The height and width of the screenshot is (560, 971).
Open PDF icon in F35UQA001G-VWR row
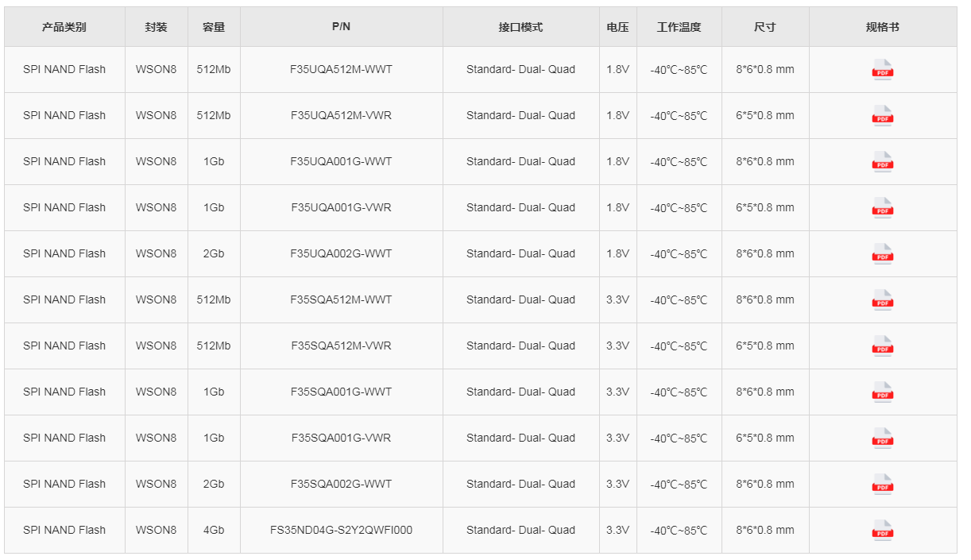pyautogui.click(x=883, y=208)
